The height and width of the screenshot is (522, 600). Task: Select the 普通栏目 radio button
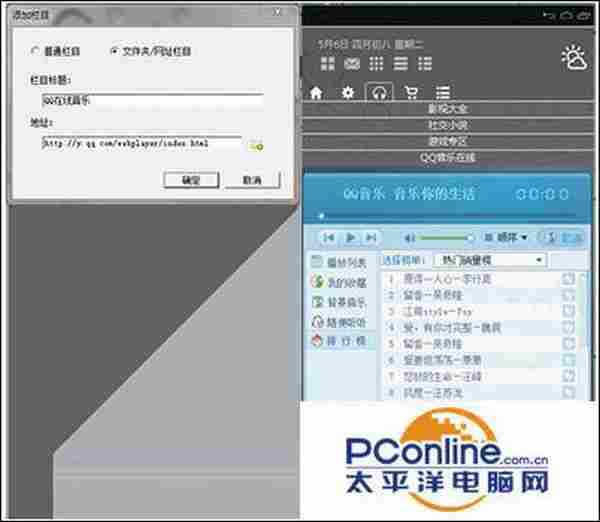[x=37, y=50]
